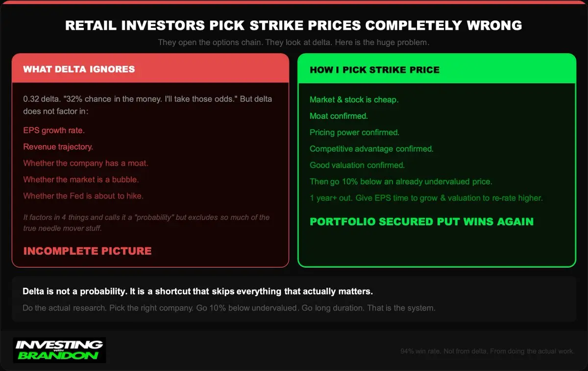Screen dimensions: 588x371
Task: Click the EPS growth rate line
Action: point(54,131)
